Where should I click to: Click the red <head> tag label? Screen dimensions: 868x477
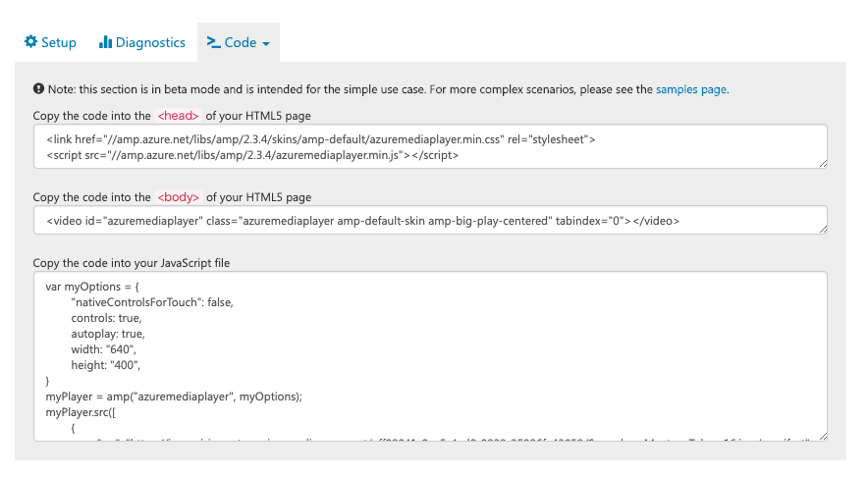pos(179,116)
